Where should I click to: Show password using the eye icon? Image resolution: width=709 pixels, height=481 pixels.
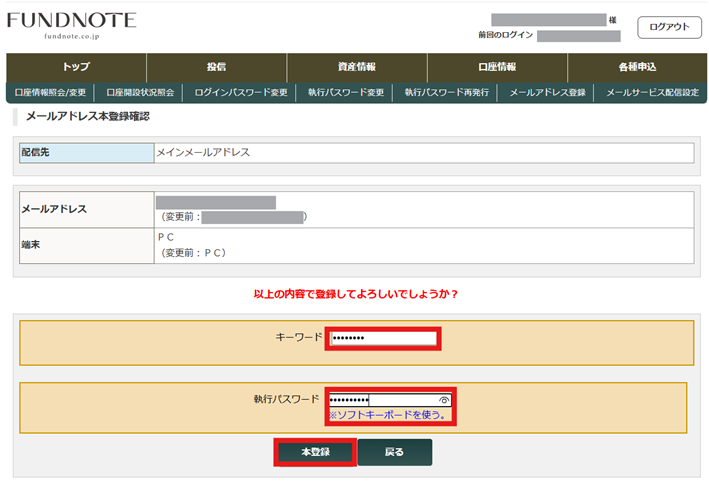444,399
